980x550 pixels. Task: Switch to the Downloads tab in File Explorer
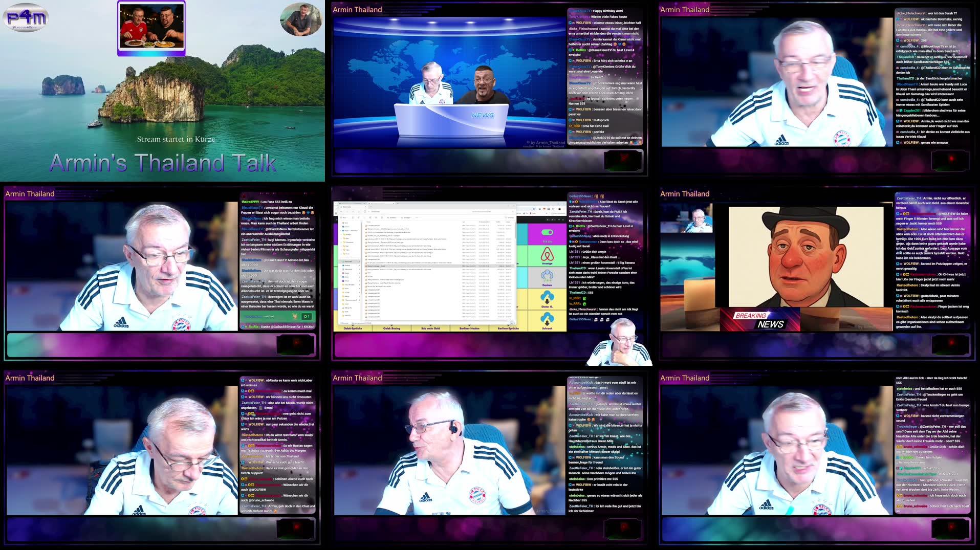pyautogui.click(x=347, y=207)
